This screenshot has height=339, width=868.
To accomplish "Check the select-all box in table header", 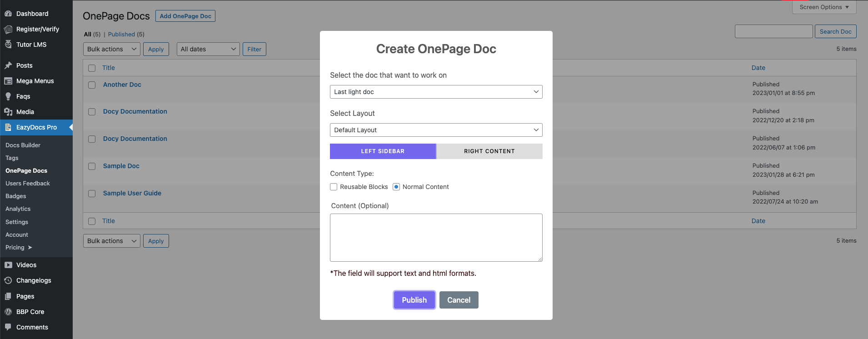I will 92,68.
